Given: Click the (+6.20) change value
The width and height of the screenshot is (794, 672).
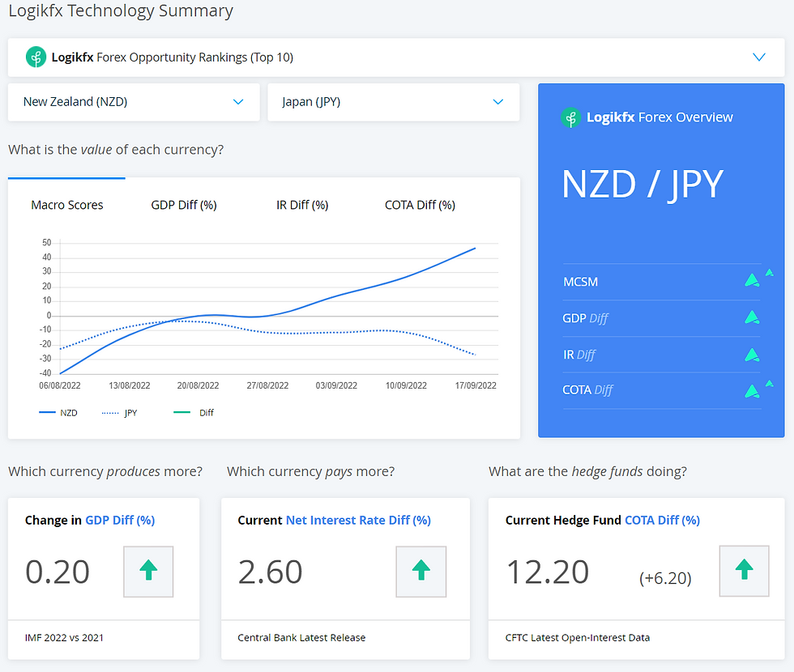Looking at the screenshot, I should tap(665, 578).
